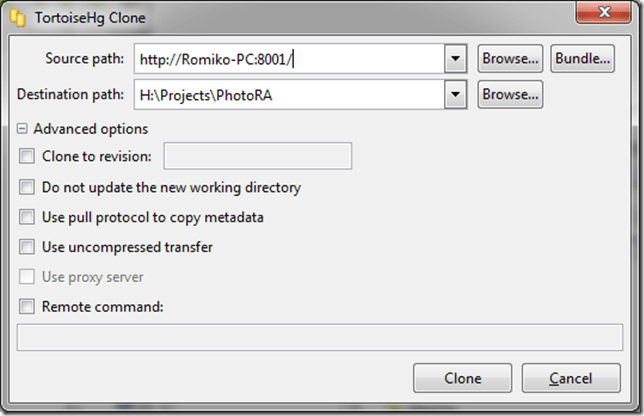Click the Remote command text field
Viewport: 644px width, 416px height.
click(x=321, y=339)
